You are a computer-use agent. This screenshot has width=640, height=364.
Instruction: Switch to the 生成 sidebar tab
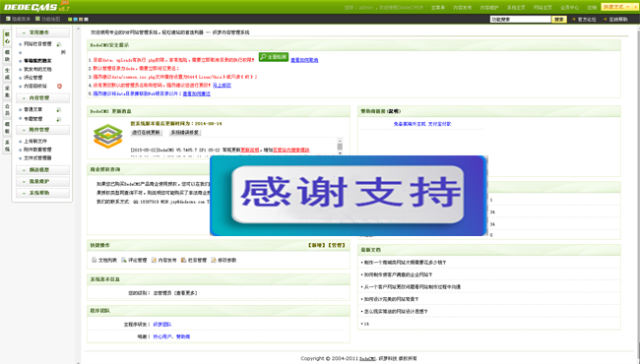pos(7,74)
